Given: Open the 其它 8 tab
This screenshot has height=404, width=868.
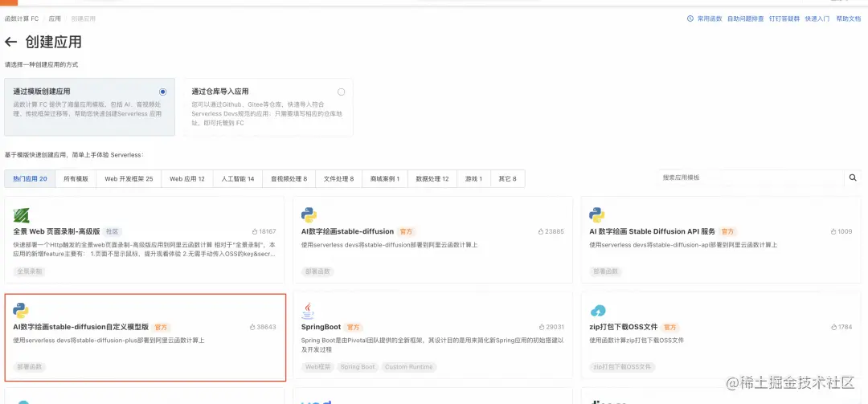Looking at the screenshot, I should coord(508,179).
